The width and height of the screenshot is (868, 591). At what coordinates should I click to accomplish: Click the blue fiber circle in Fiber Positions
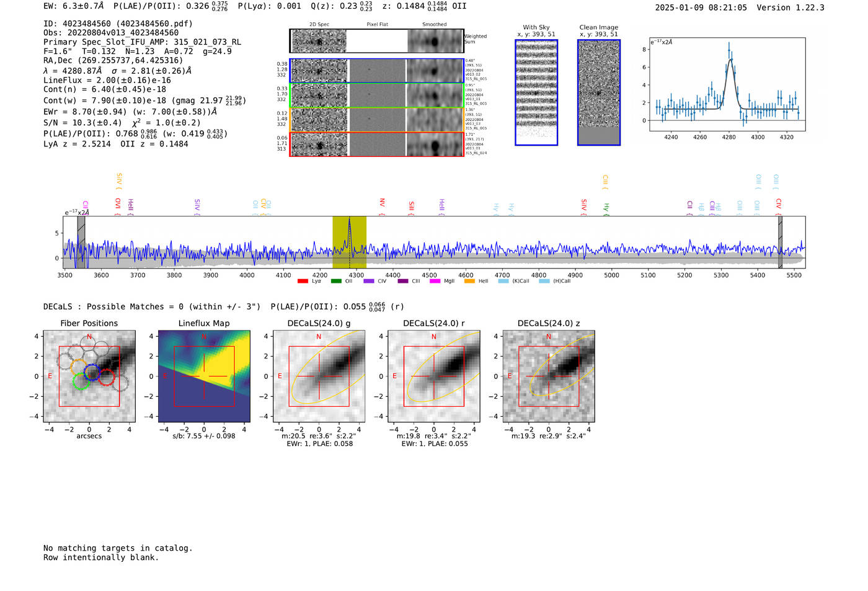coord(92,373)
